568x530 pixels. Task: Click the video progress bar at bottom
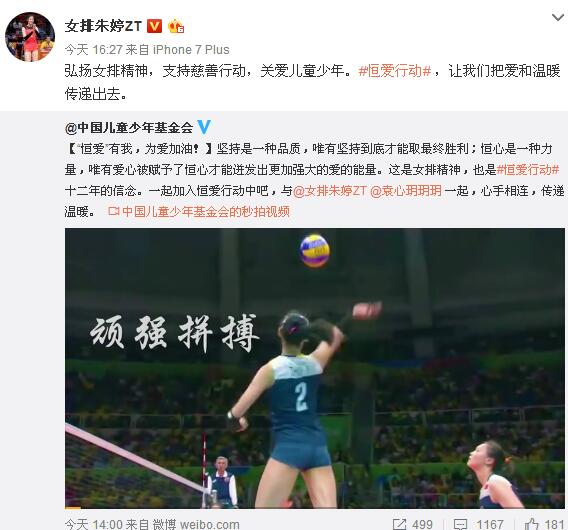315,508
